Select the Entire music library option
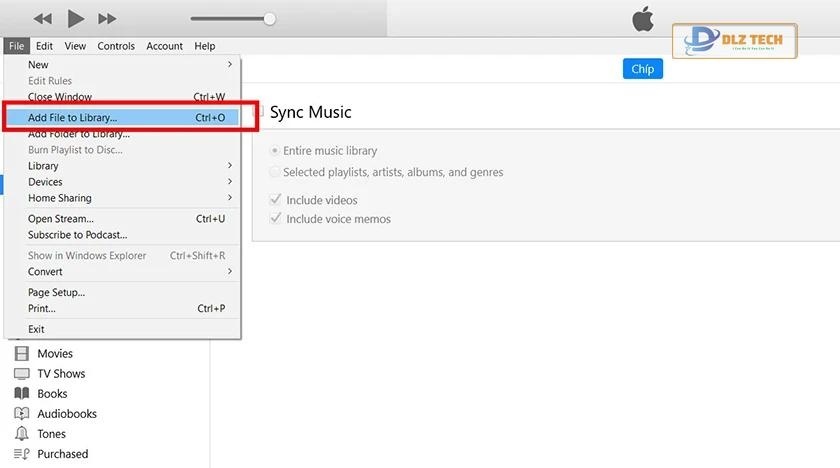Image resolution: width=840 pixels, height=468 pixels. tap(275, 151)
